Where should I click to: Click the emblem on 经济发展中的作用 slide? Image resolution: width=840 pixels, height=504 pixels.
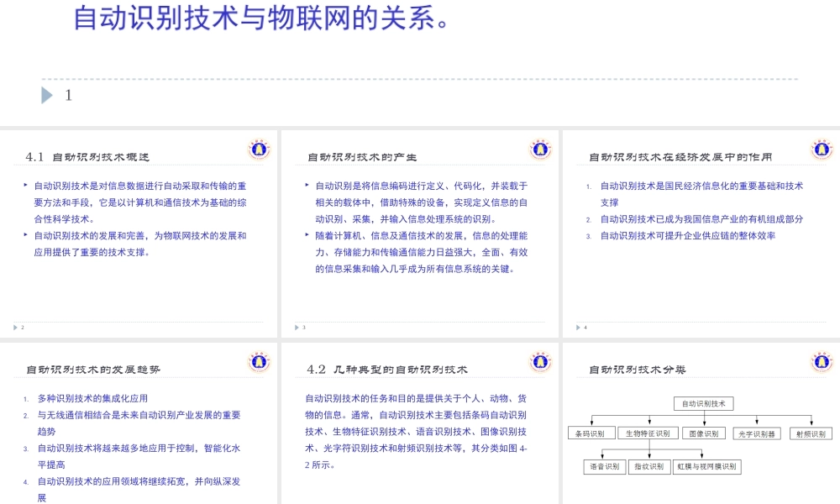click(x=822, y=149)
